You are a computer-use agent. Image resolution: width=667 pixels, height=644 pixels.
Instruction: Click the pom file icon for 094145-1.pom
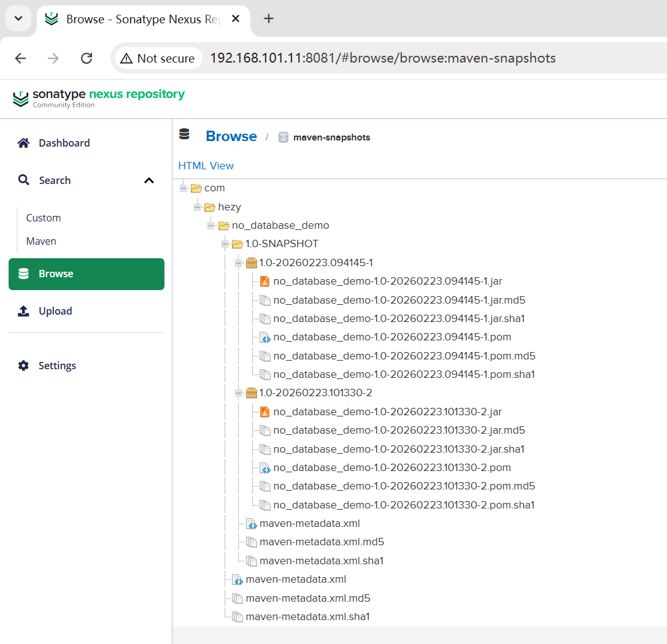tap(265, 337)
